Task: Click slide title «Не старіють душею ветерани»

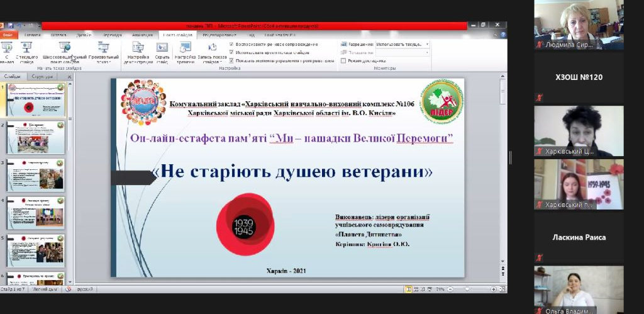Action: pyautogui.click(x=292, y=171)
